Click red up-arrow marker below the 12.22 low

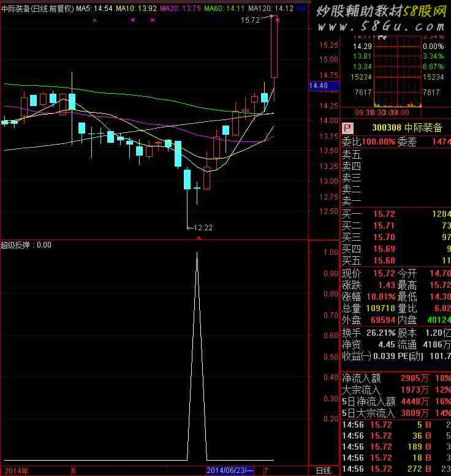click(x=197, y=237)
